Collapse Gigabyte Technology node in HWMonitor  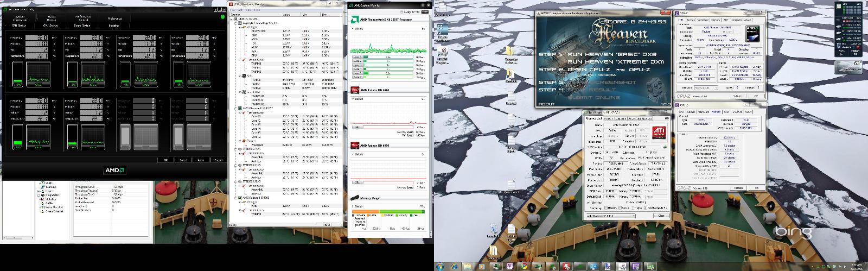(x=235, y=23)
